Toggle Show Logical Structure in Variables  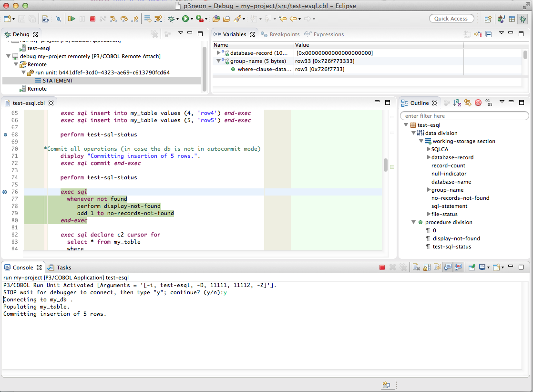click(478, 34)
